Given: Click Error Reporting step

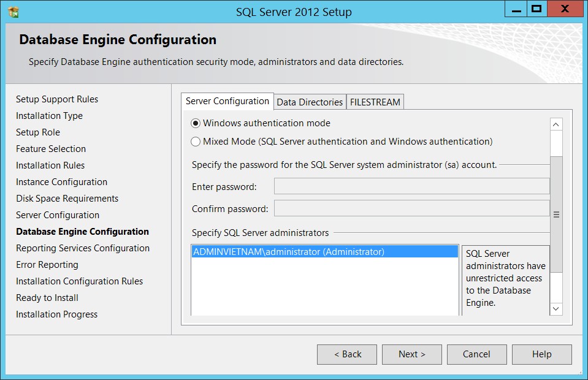Looking at the screenshot, I should pos(47,265).
